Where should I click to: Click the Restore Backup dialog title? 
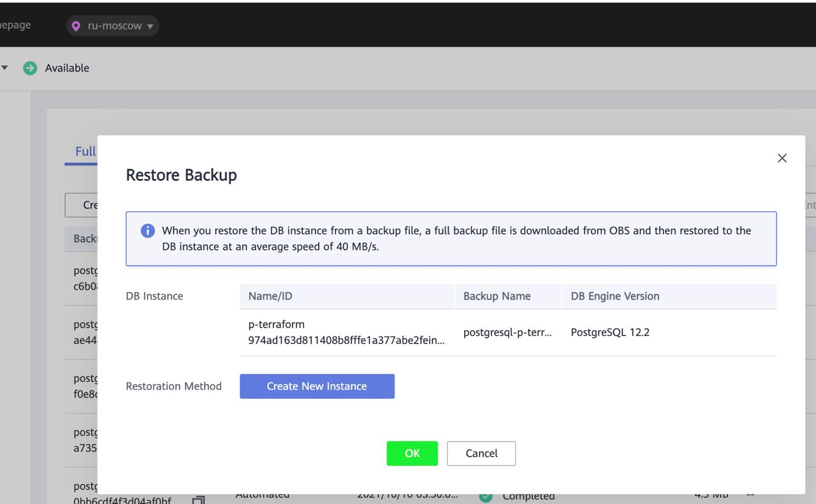click(x=182, y=175)
